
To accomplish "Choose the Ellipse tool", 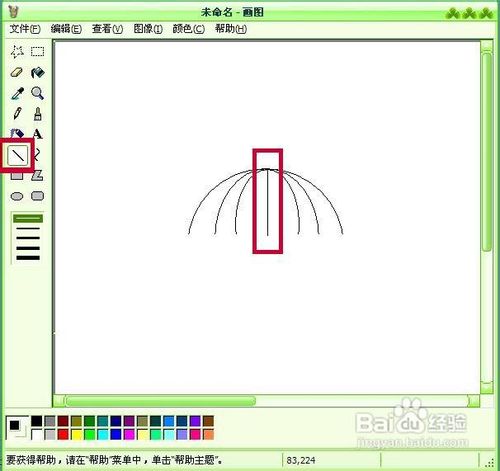I will [17, 196].
